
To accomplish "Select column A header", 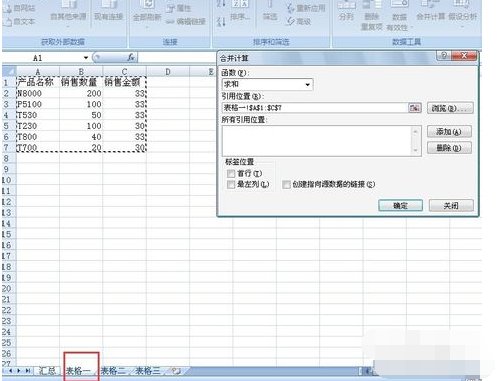I will pos(38,72).
